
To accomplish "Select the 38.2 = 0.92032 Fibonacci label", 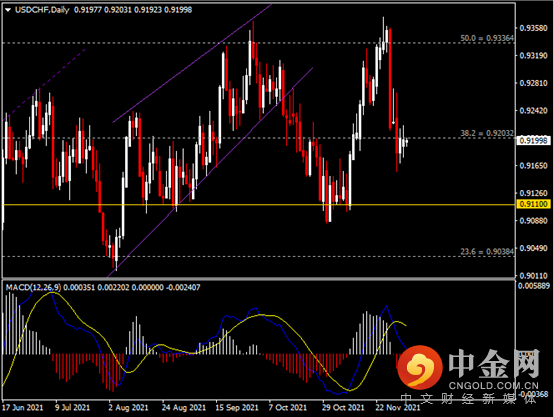I will [x=487, y=133].
